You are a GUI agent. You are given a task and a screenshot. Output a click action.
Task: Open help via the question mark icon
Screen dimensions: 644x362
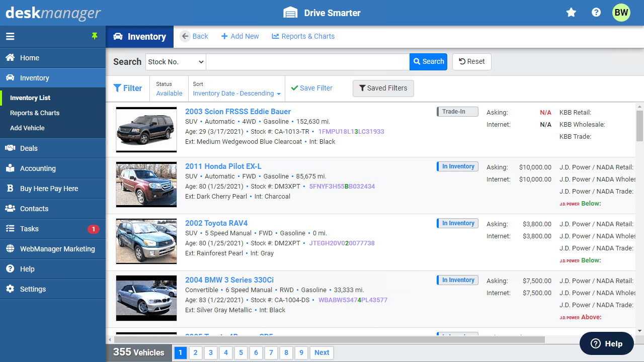(596, 13)
